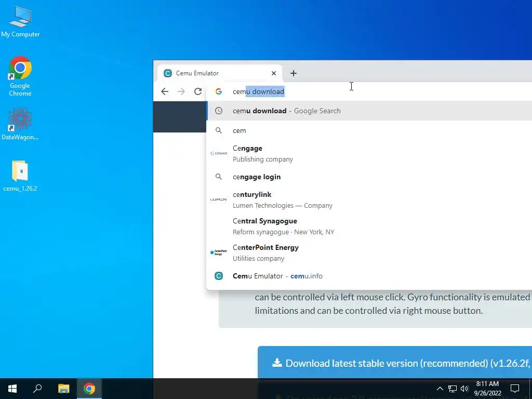Select 'cemu download - Google Search' suggestion
The height and width of the screenshot is (399, 532).
369,111
